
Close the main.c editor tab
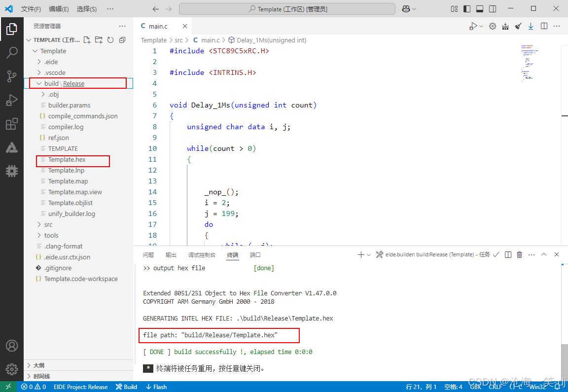pos(185,26)
